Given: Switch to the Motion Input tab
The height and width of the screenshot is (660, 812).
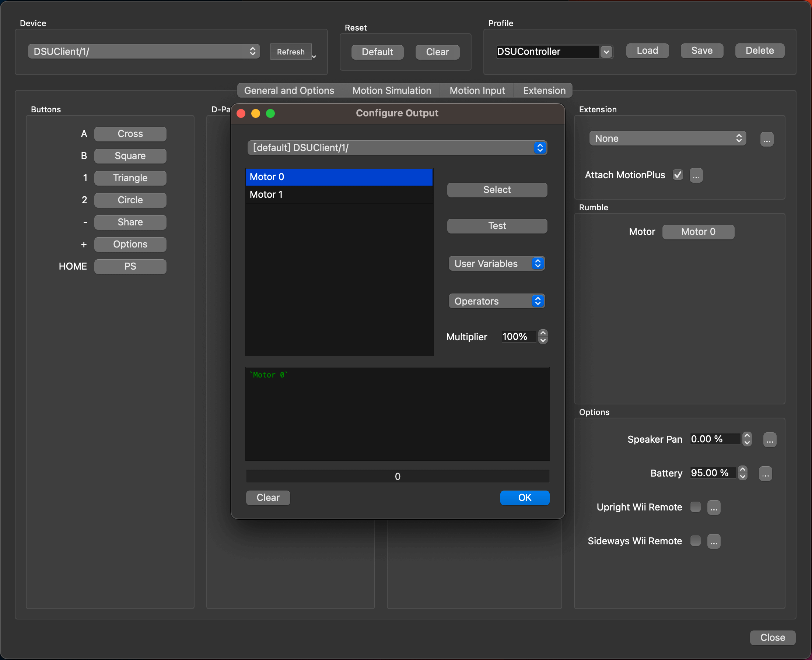Looking at the screenshot, I should pyautogui.click(x=477, y=91).
